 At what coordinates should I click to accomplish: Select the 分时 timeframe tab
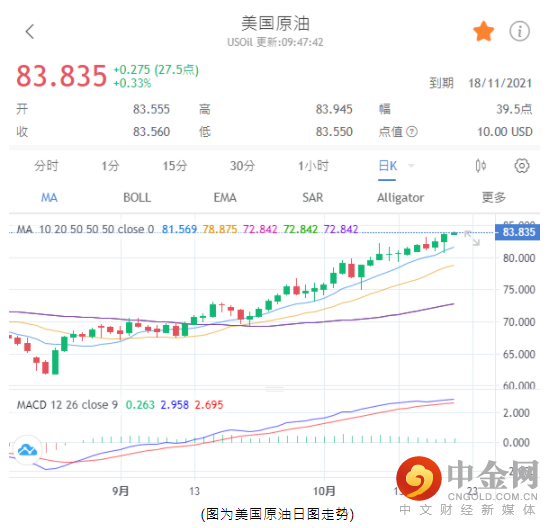click(x=46, y=165)
